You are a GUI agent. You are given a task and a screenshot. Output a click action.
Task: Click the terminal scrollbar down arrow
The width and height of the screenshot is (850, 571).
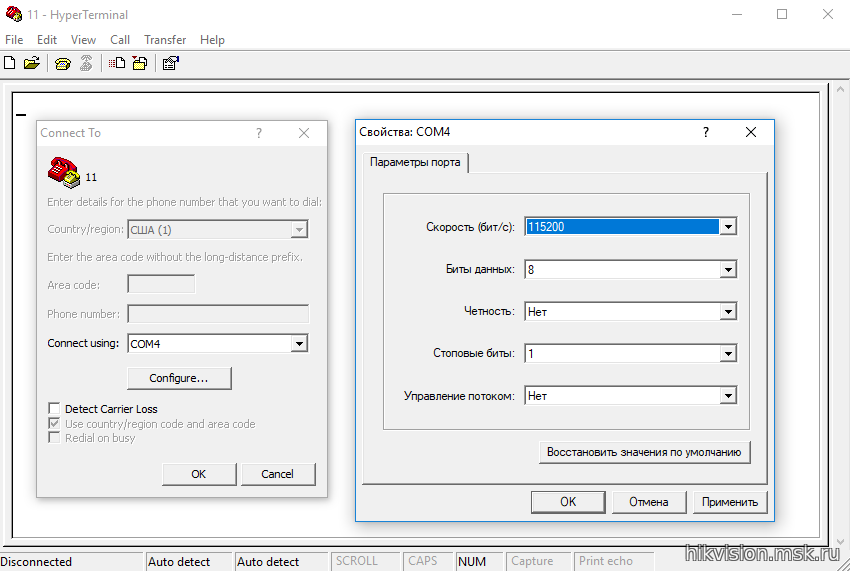[840, 541]
